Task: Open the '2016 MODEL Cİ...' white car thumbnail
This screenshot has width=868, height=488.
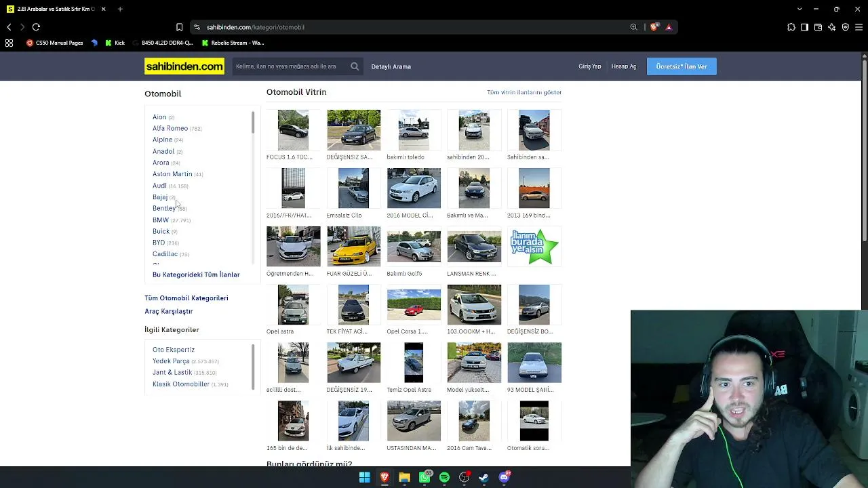Action: [x=414, y=188]
